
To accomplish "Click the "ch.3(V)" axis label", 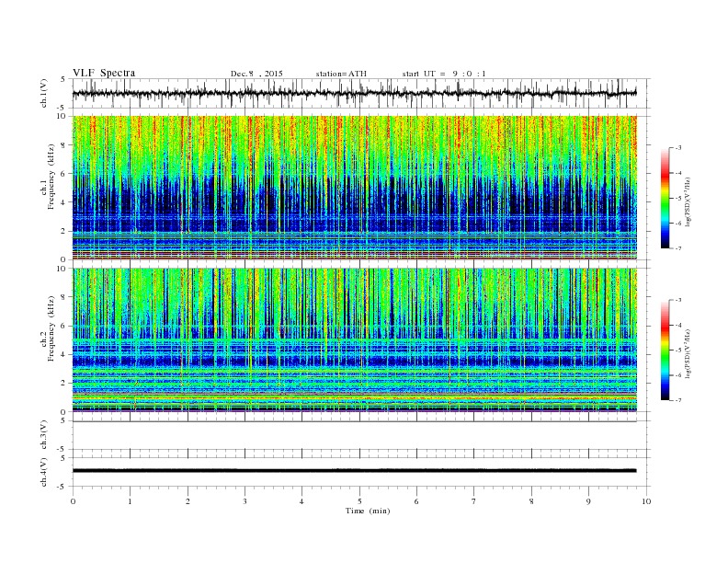I will 44,435.
